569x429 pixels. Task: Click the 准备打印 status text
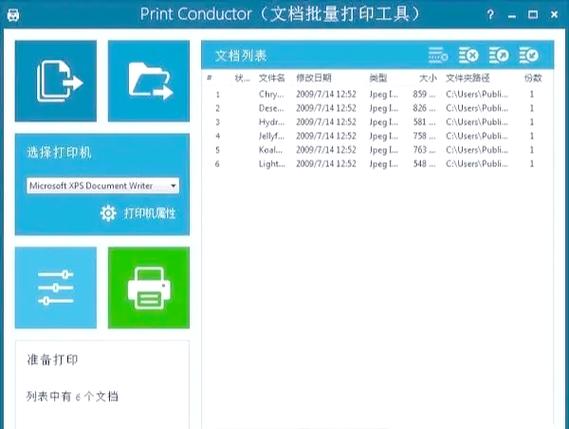click(x=52, y=360)
